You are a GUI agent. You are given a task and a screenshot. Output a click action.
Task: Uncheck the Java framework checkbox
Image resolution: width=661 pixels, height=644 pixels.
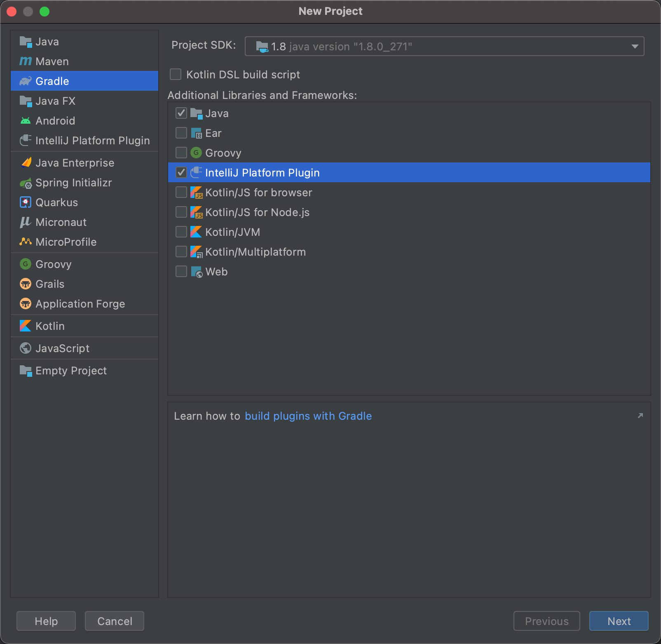181,113
